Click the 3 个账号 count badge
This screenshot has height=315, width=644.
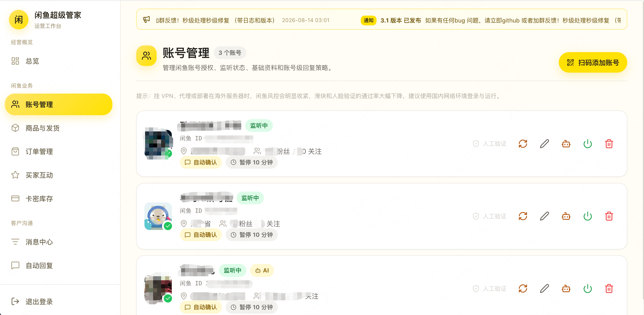230,53
